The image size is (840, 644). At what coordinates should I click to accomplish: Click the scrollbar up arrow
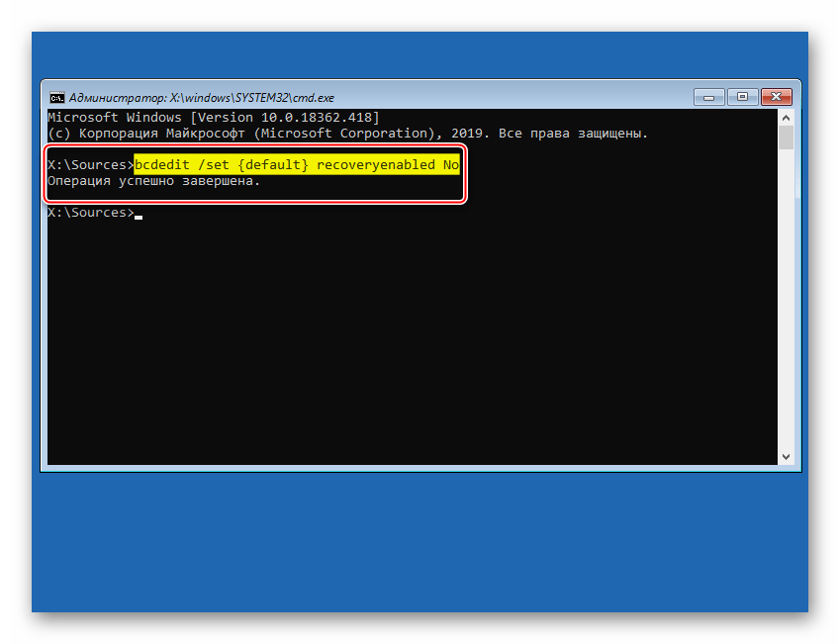[x=786, y=117]
